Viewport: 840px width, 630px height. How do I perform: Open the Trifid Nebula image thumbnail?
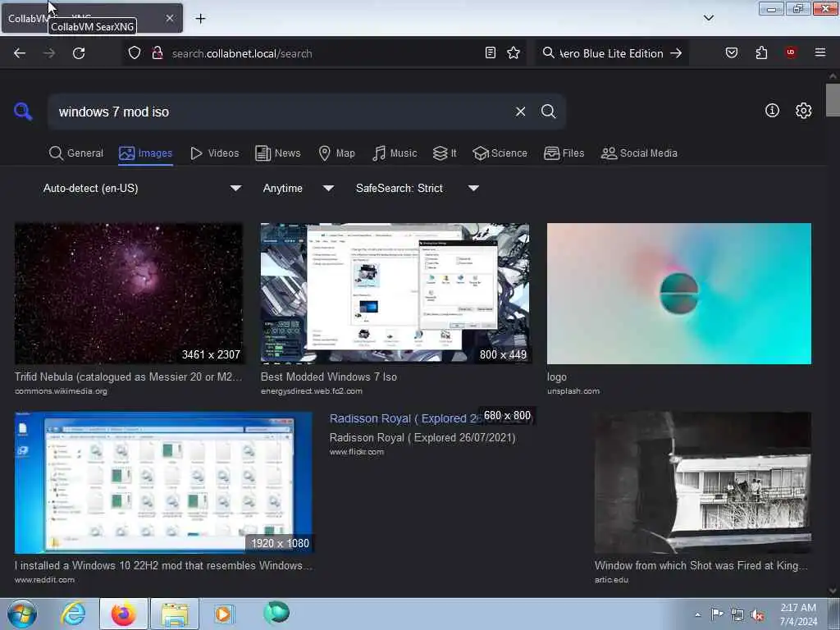tap(129, 294)
